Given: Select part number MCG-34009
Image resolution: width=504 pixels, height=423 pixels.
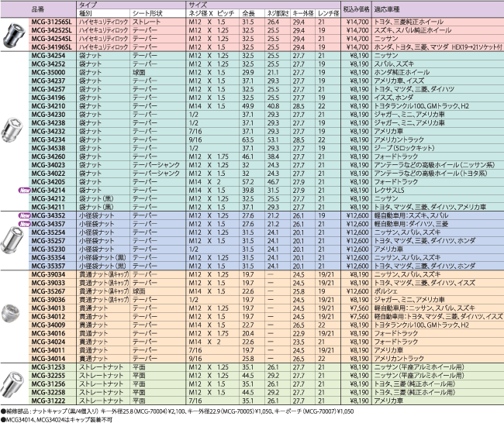Looking at the screenshot, I should [x=48, y=325].
